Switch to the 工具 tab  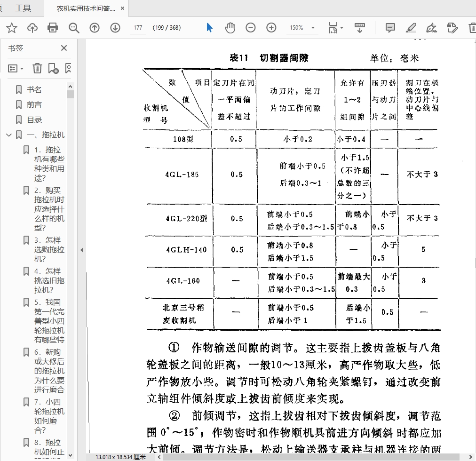[x=23, y=8]
